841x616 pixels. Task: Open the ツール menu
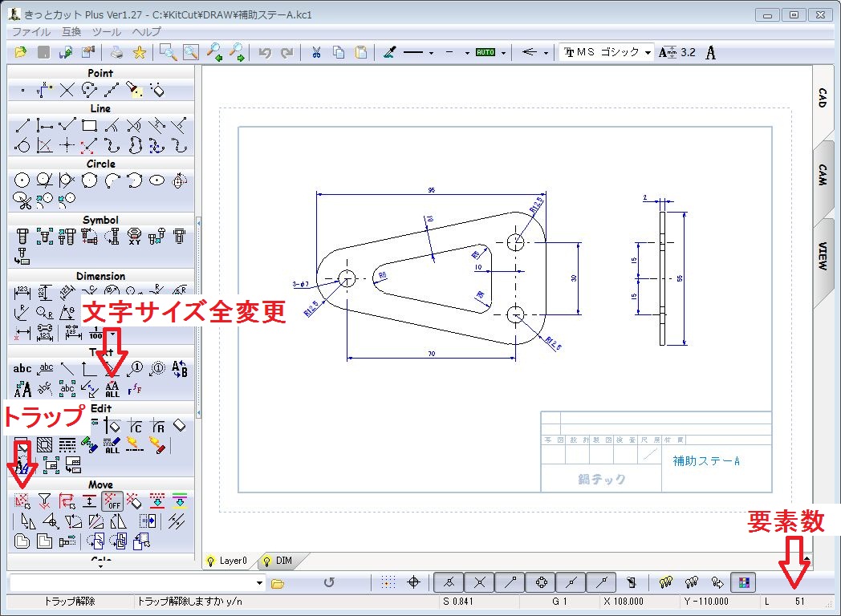[x=106, y=31]
